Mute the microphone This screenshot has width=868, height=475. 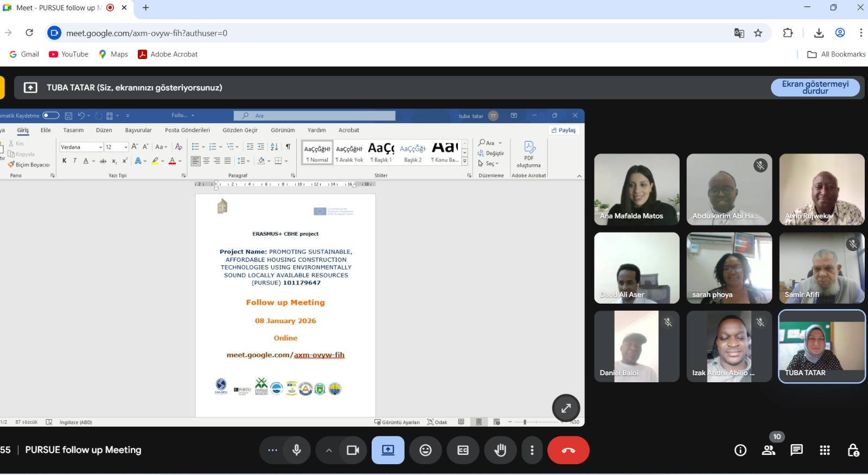[x=297, y=450]
